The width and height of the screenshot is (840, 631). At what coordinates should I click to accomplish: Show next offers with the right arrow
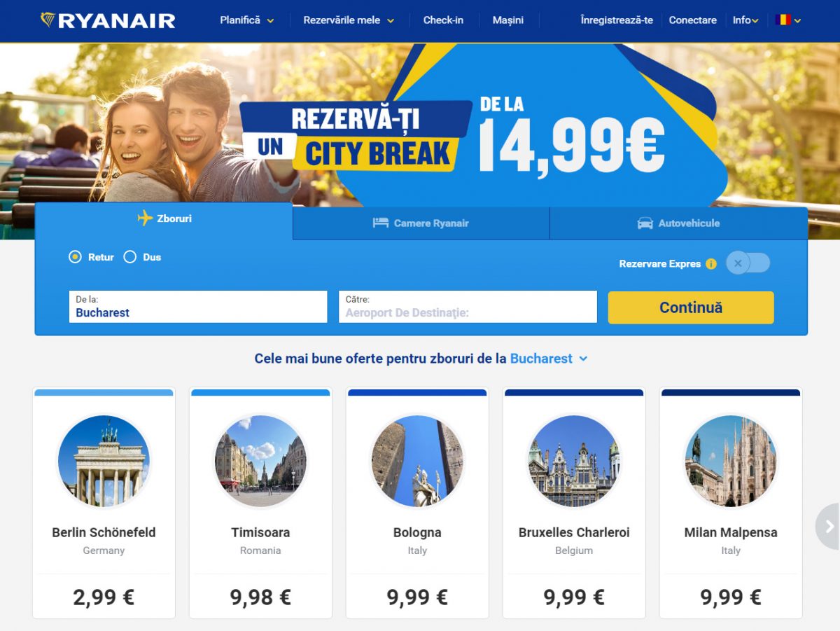click(x=829, y=526)
